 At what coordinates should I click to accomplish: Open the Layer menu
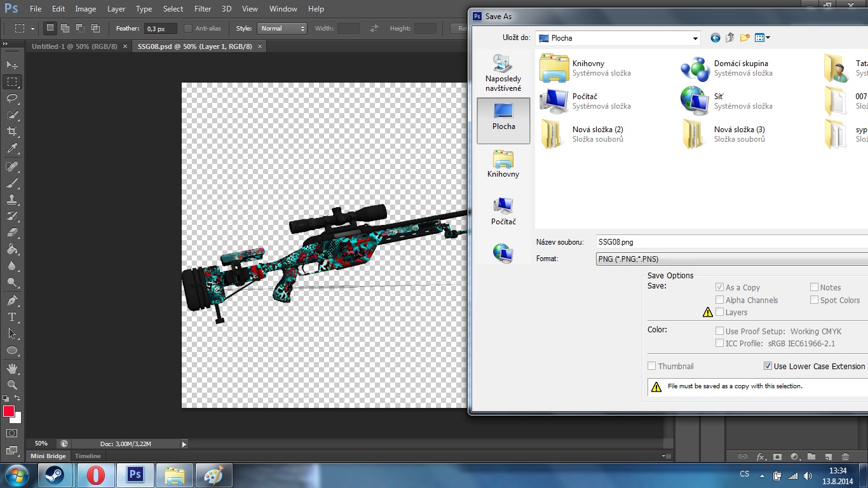point(116,9)
